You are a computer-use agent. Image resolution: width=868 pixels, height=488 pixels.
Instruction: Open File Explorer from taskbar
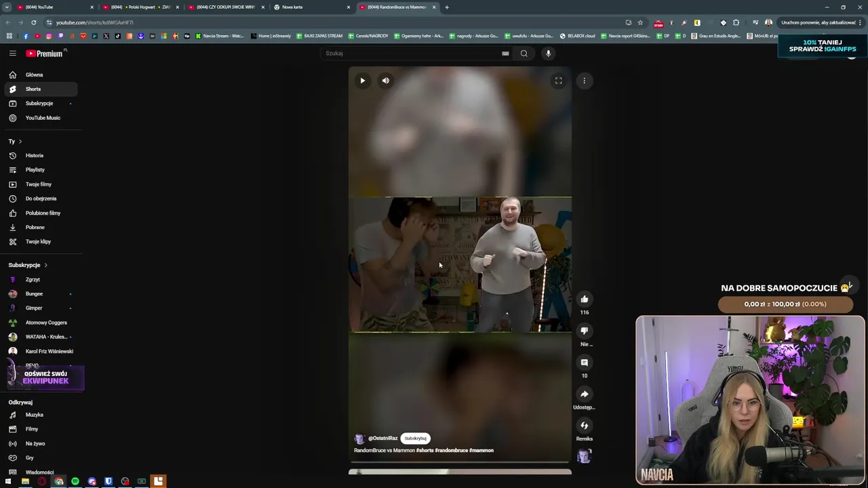25,481
